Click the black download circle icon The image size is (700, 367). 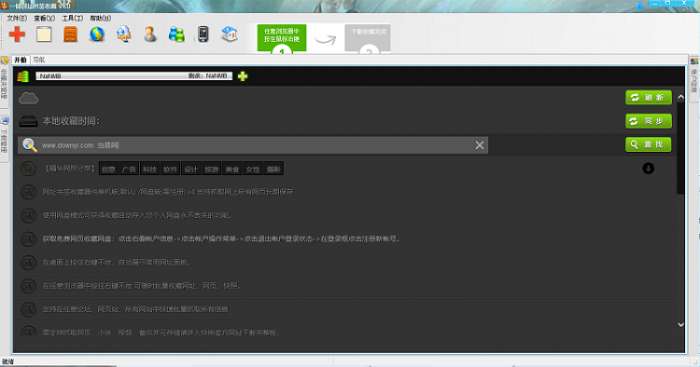[x=648, y=168]
